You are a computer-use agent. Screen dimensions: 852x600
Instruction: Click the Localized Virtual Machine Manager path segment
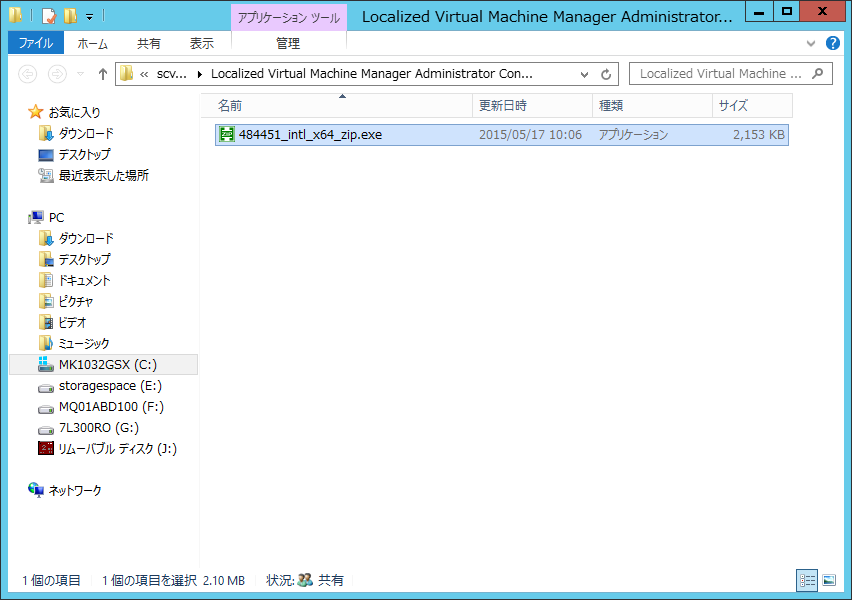372,73
